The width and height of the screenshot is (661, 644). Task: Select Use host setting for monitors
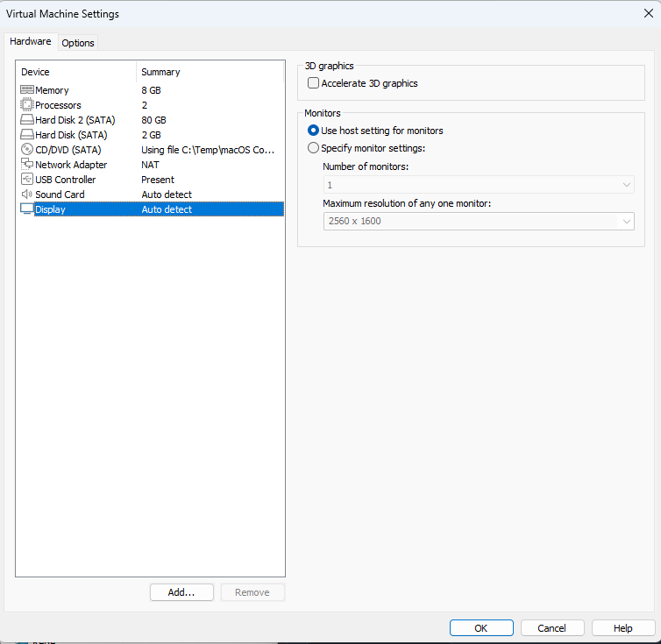pyautogui.click(x=314, y=131)
